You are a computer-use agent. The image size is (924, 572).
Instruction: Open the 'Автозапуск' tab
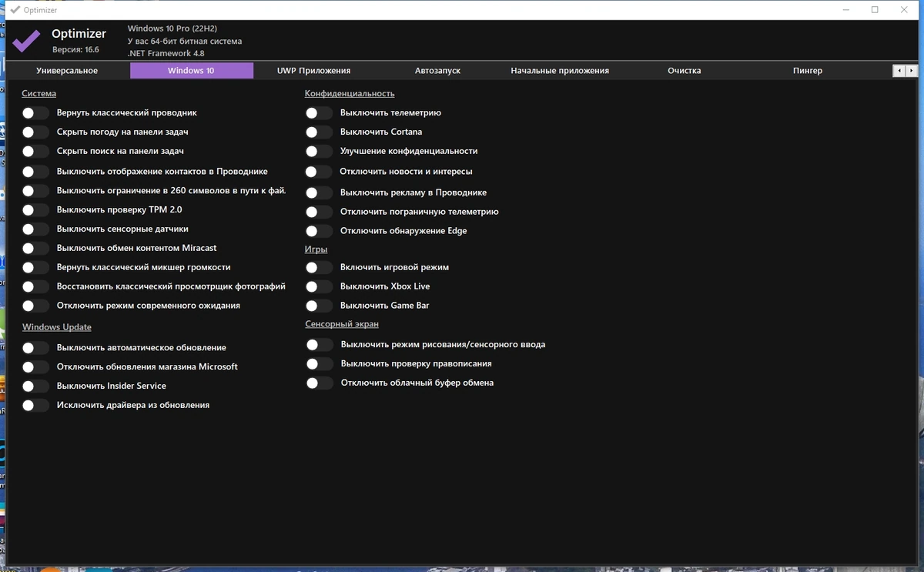[437, 71]
